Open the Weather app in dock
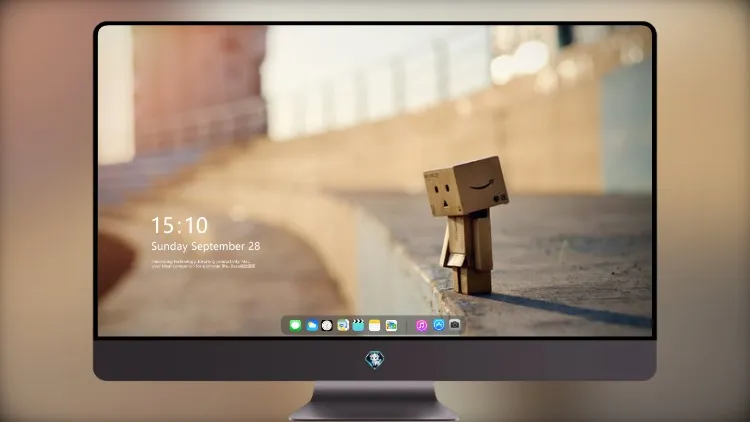The image size is (750, 422). (312, 326)
